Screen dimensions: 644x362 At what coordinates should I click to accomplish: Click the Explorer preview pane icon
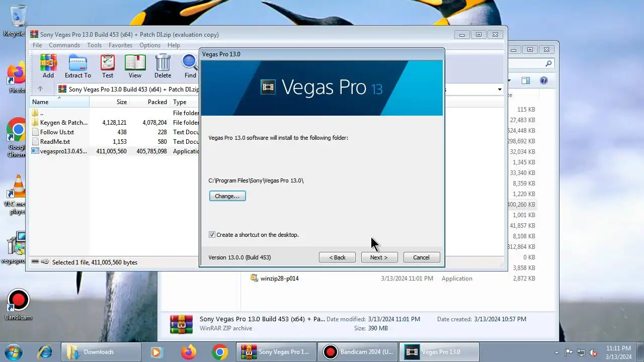(526, 80)
